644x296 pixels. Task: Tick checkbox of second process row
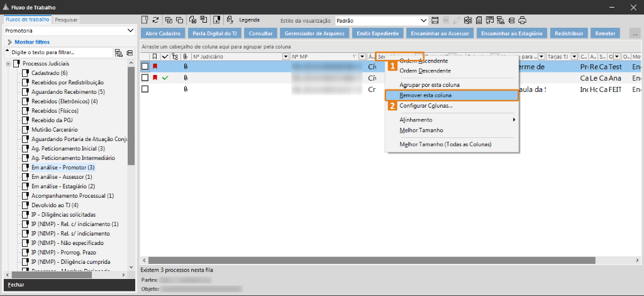pyautogui.click(x=145, y=77)
